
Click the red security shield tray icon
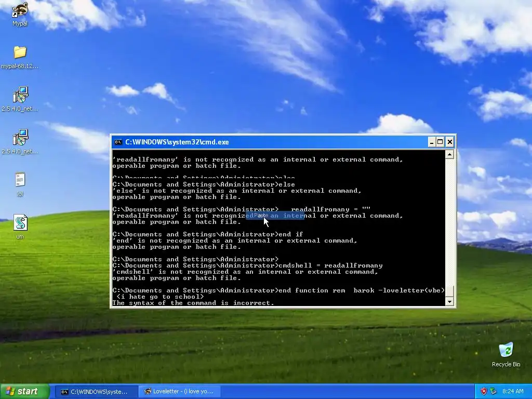tap(484, 391)
